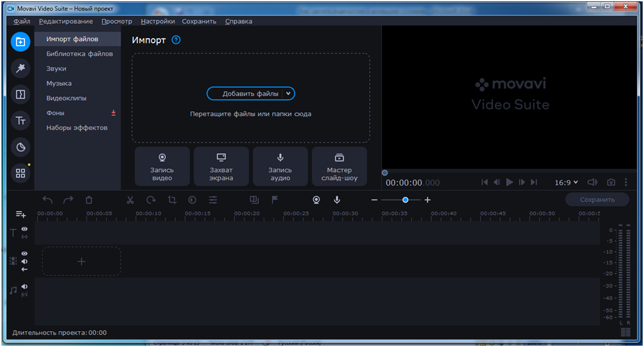
Task: Click the Delete trash icon
Action: coord(89,200)
